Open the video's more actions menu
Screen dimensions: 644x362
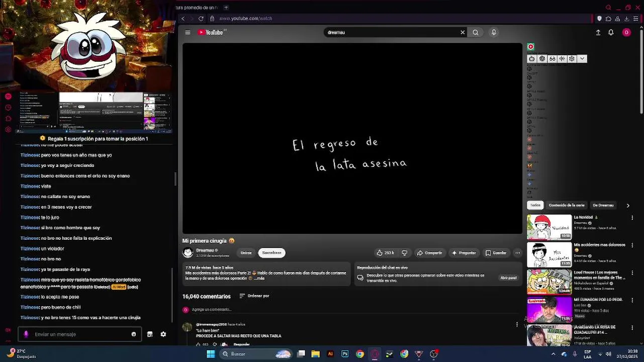(517, 253)
